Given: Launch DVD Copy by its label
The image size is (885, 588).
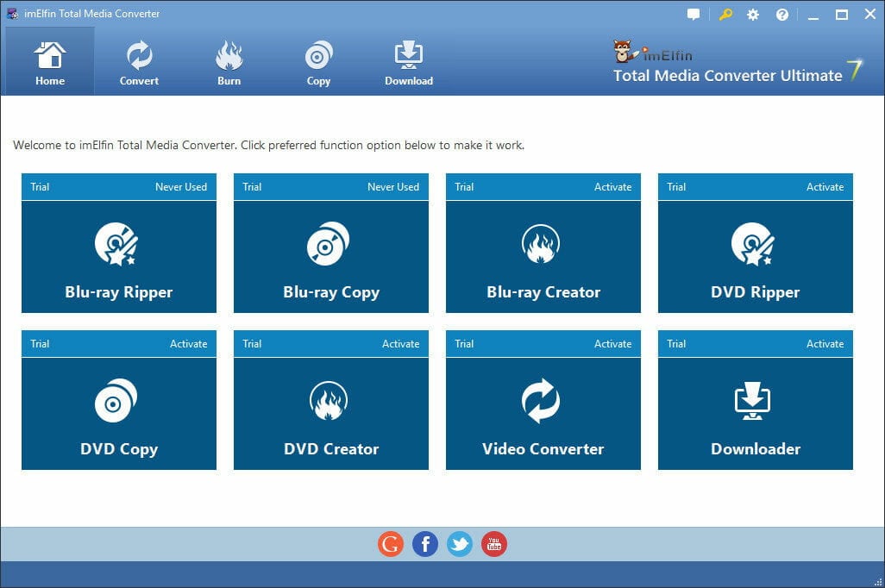Looking at the screenshot, I should 119,449.
